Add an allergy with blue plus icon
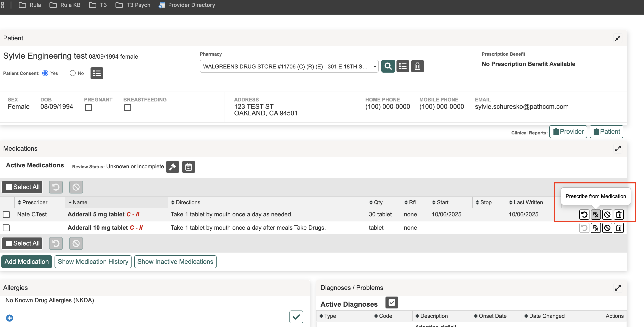The image size is (644, 327). pos(10,318)
